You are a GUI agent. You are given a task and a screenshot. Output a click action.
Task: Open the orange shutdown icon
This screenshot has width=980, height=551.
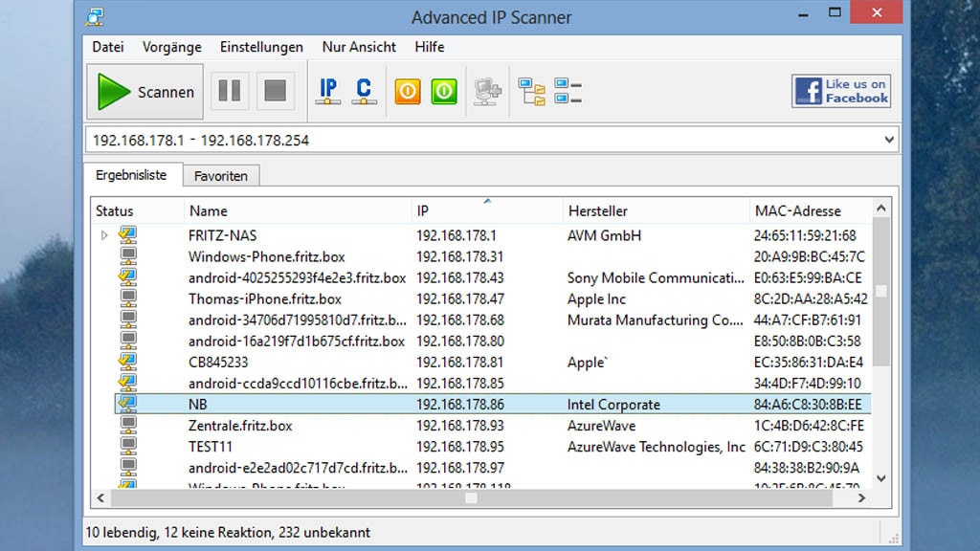point(406,91)
